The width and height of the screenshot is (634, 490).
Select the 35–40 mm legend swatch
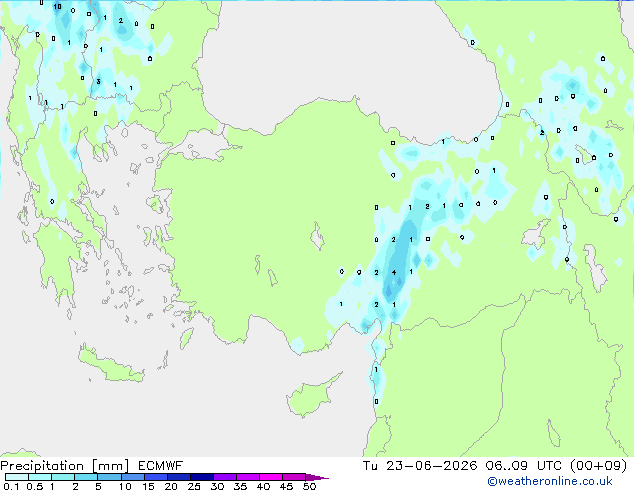tap(247, 477)
